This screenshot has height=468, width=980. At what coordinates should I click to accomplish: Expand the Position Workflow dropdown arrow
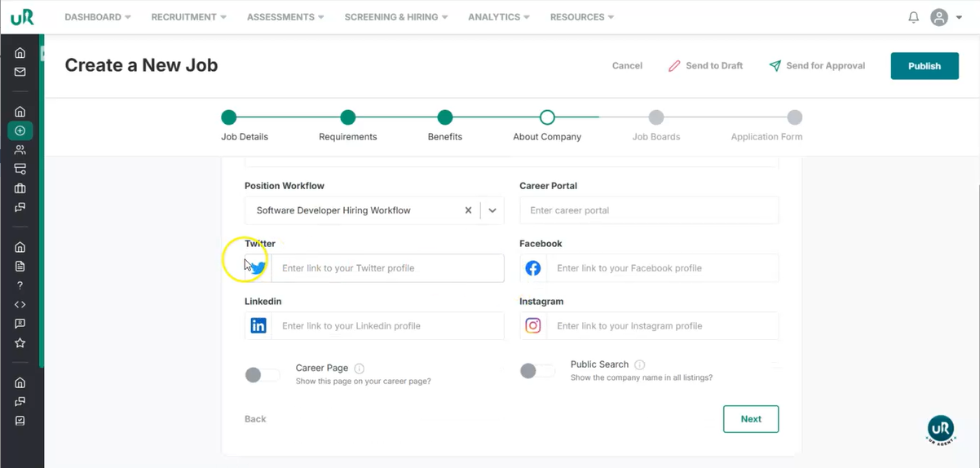point(492,210)
